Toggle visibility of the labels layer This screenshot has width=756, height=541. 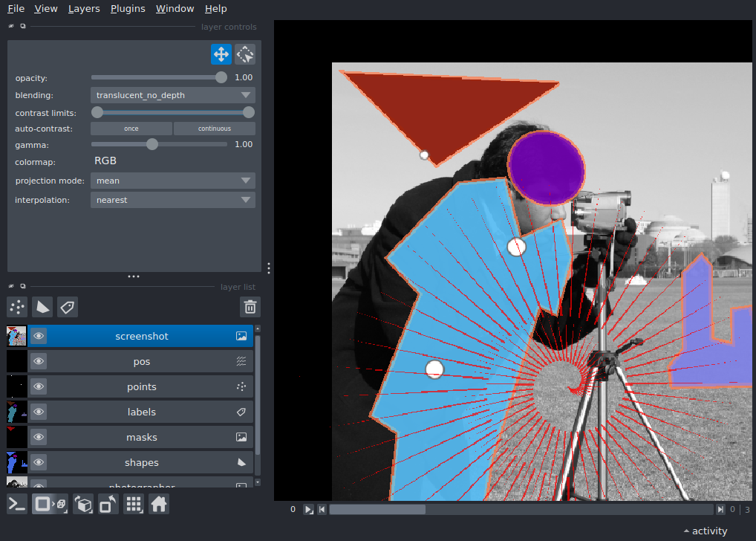click(x=39, y=412)
